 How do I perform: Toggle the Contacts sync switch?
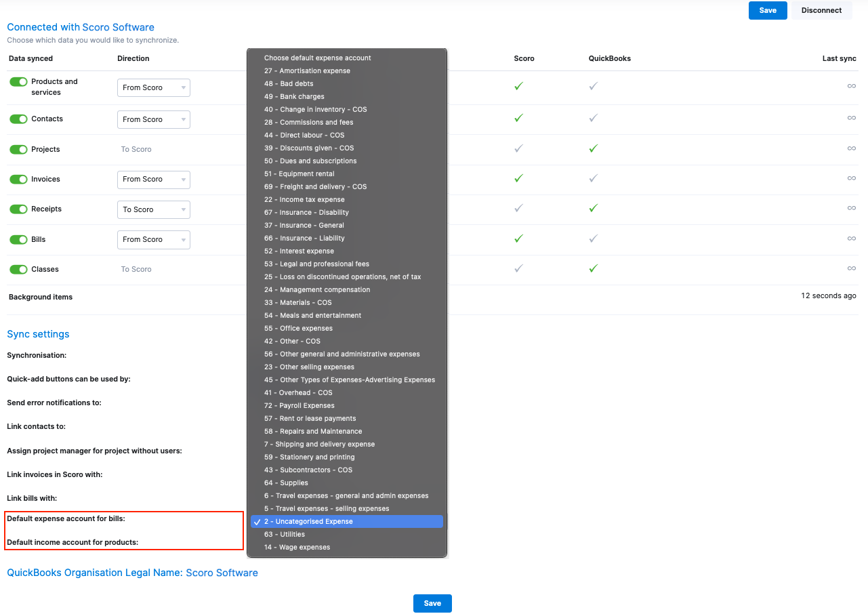pyautogui.click(x=18, y=119)
